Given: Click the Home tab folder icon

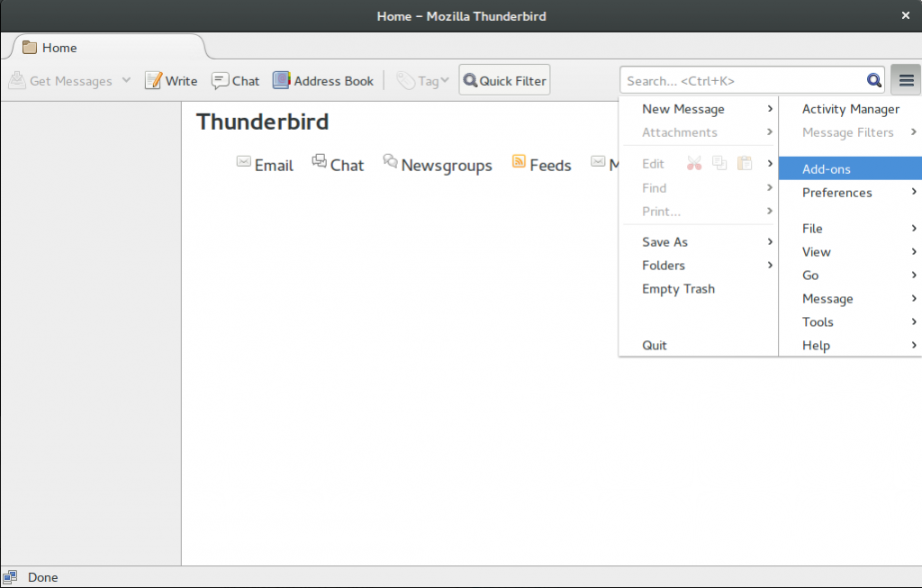Looking at the screenshot, I should tap(30, 48).
